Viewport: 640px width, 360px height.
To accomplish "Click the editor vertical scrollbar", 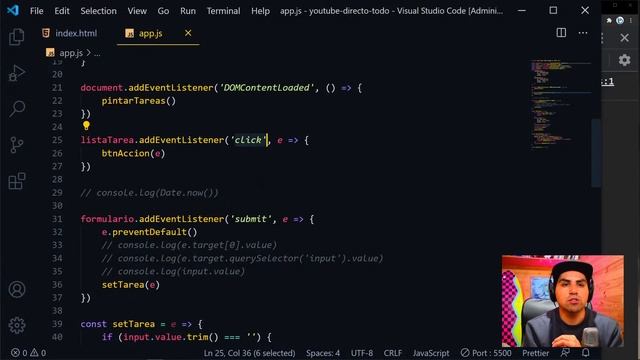I will coord(596,153).
